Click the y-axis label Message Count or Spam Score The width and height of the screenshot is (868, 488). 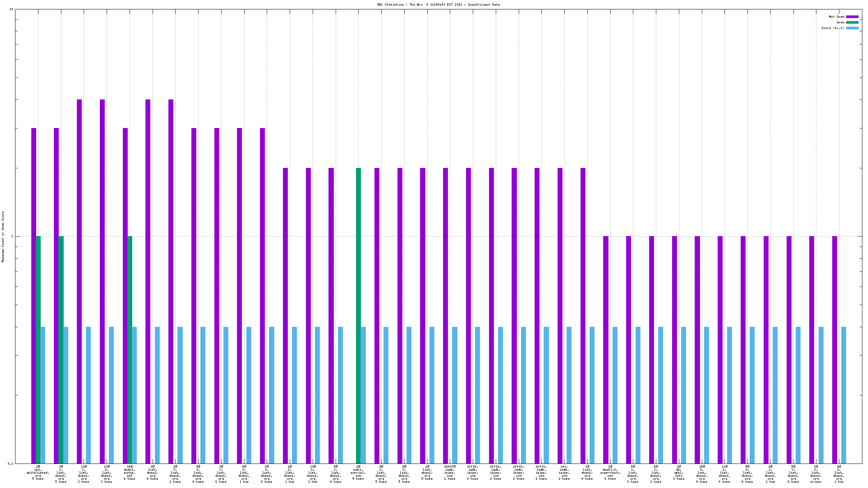tap(3, 237)
